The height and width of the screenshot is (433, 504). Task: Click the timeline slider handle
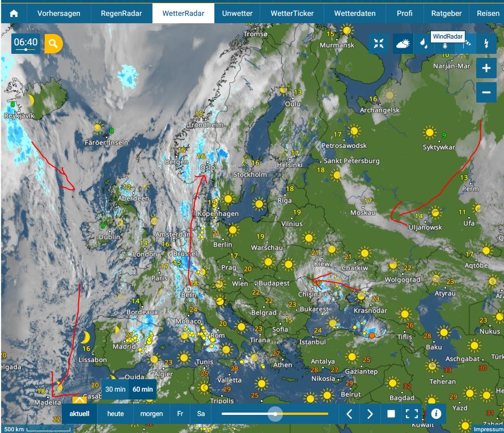coord(276,414)
